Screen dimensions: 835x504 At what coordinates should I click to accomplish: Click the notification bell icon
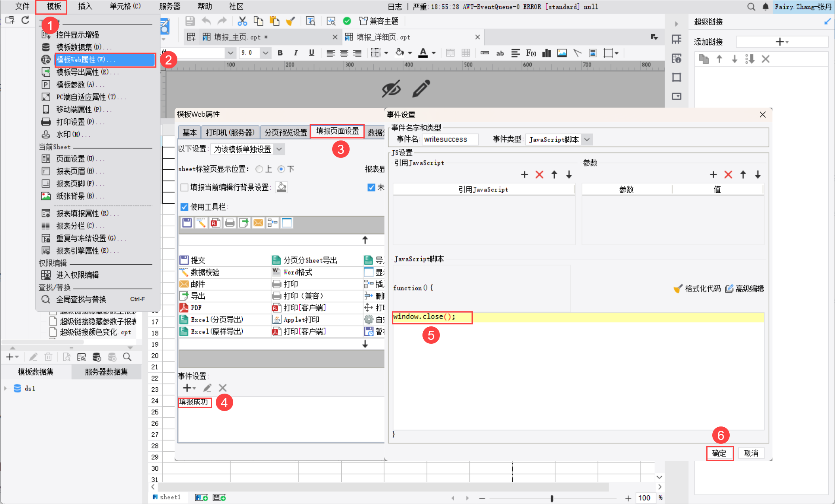click(765, 7)
